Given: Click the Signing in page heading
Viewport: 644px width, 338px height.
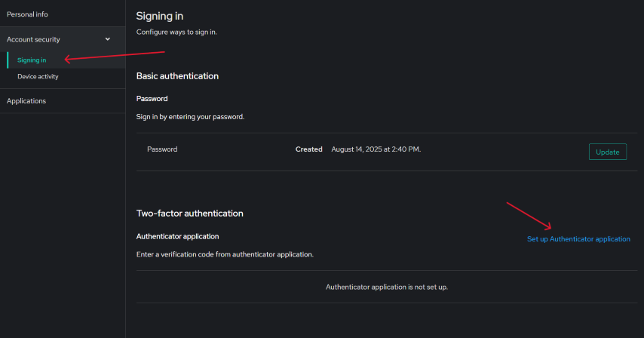Looking at the screenshot, I should [x=159, y=16].
